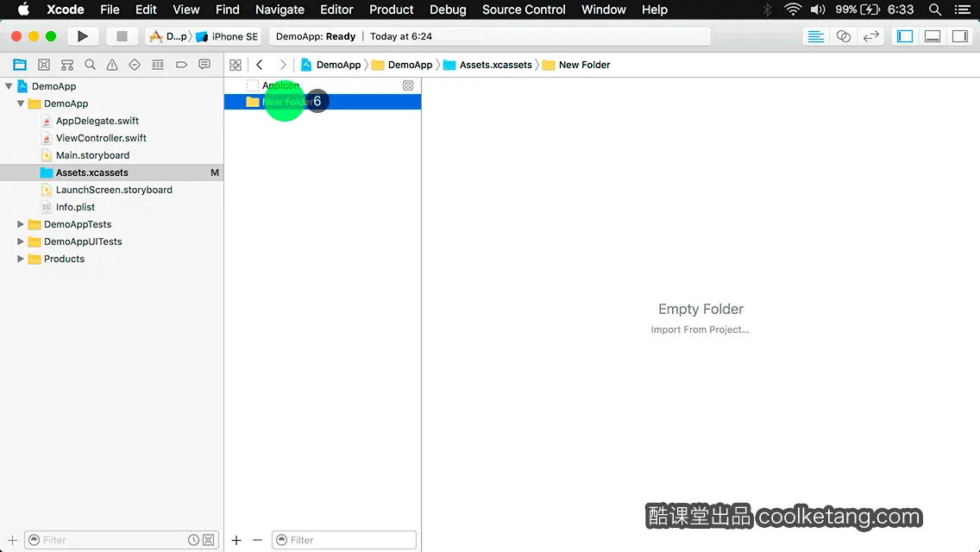Screen dimensions: 980x552
Task: Open Main.storyboard
Action: [x=92, y=155]
